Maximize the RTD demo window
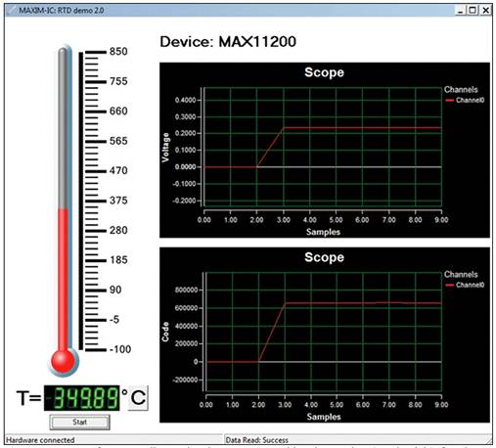The image size is (496, 448). 473,10
